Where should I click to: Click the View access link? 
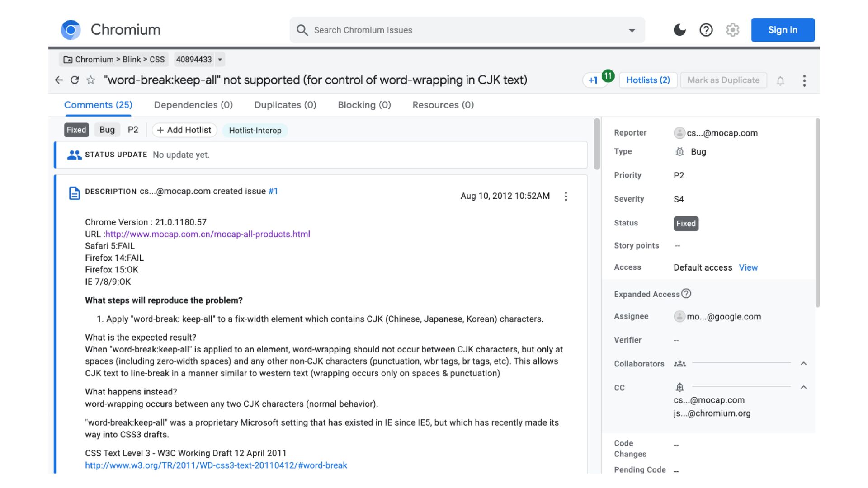click(x=748, y=267)
